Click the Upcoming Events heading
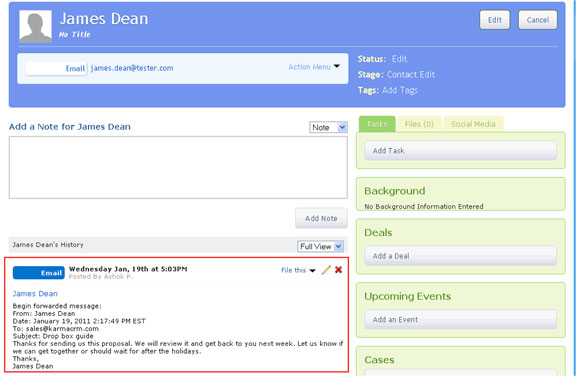 tap(407, 297)
